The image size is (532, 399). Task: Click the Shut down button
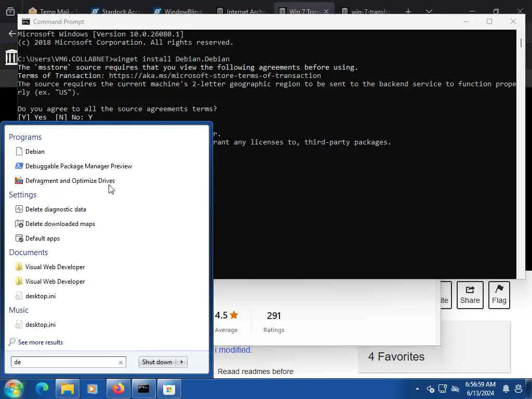(157, 362)
